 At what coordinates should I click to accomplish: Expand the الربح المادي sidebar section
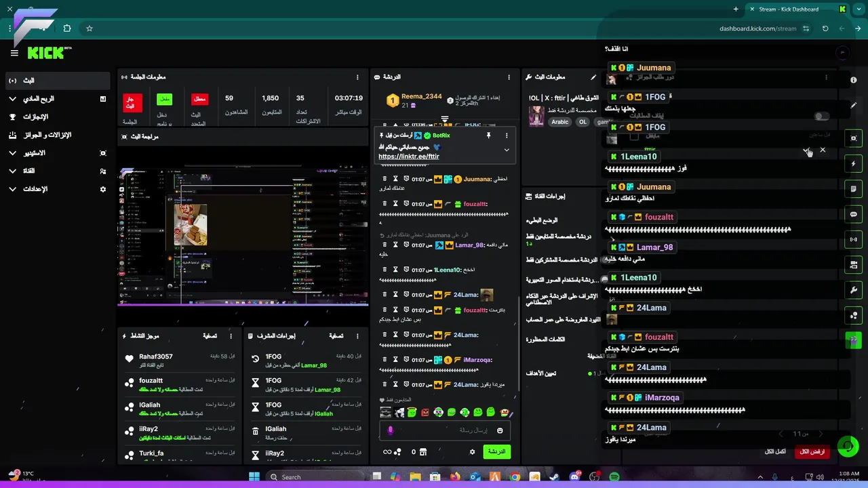click(12, 99)
